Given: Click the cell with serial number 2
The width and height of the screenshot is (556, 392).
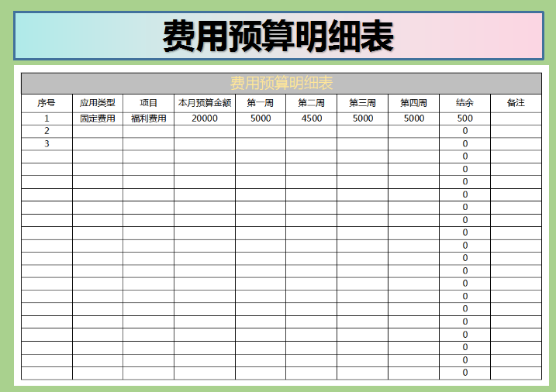Looking at the screenshot, I should (x=47, y=131).
